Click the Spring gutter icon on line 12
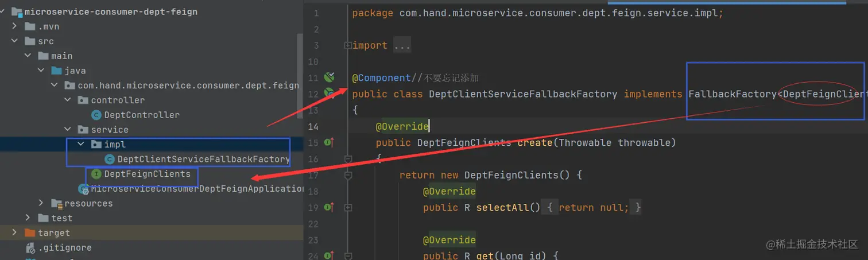 point(329,92)
